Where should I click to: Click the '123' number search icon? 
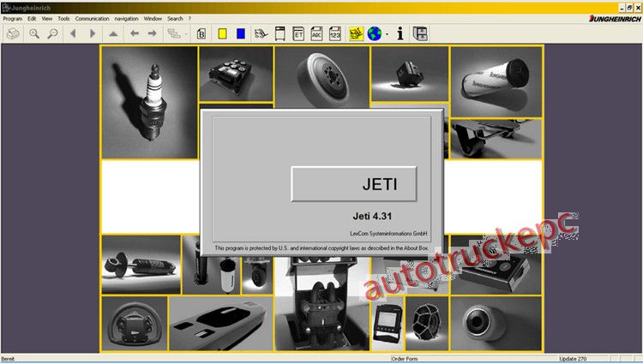coord(335,33)
